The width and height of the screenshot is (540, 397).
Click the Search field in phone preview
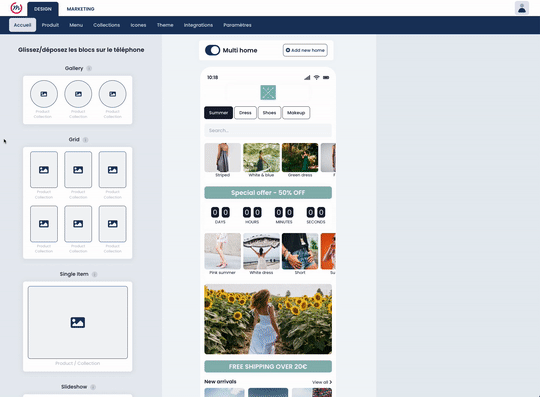(x=268, y=130)
